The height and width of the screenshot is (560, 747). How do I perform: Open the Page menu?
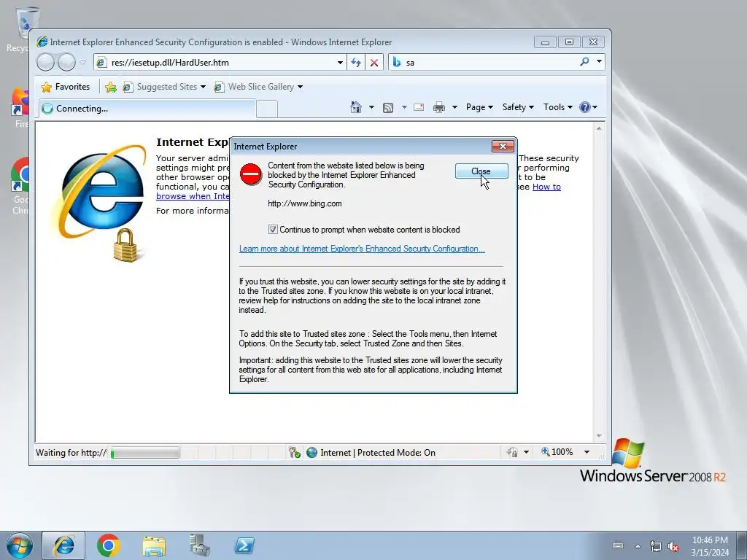(479, 107)
